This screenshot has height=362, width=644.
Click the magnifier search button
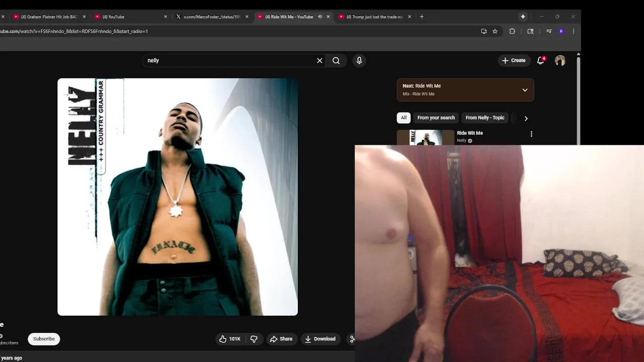(336, 60)
